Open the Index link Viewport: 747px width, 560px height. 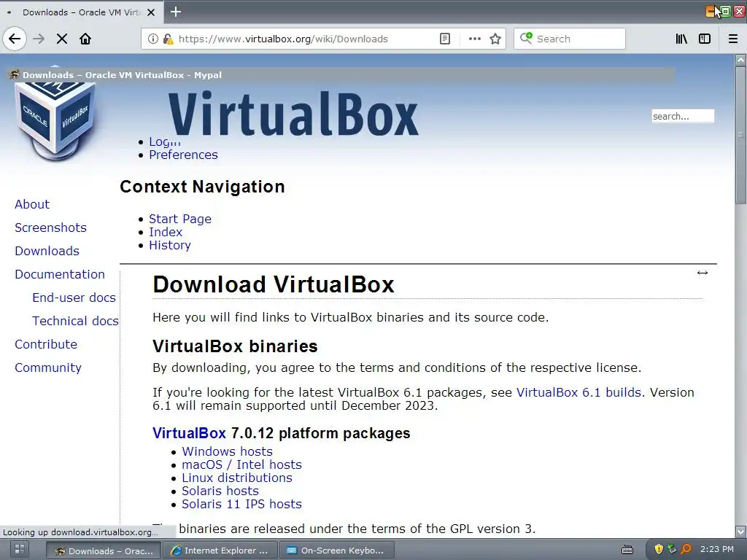[x=166, y=232]
